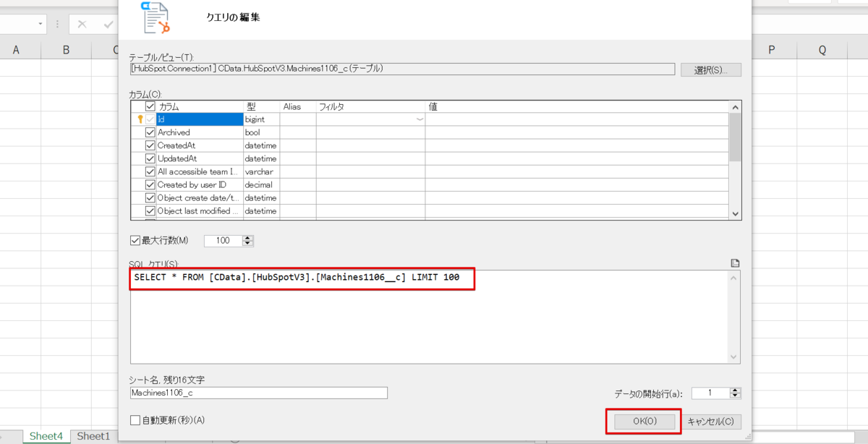
Task: Click the HubSpot query document icon
Action: 156,17
